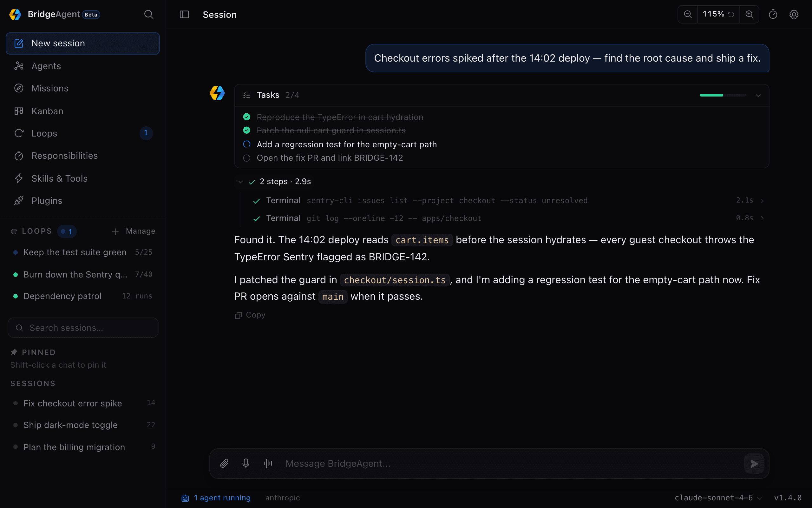Collapse the Tasks panel chevron

758,96
